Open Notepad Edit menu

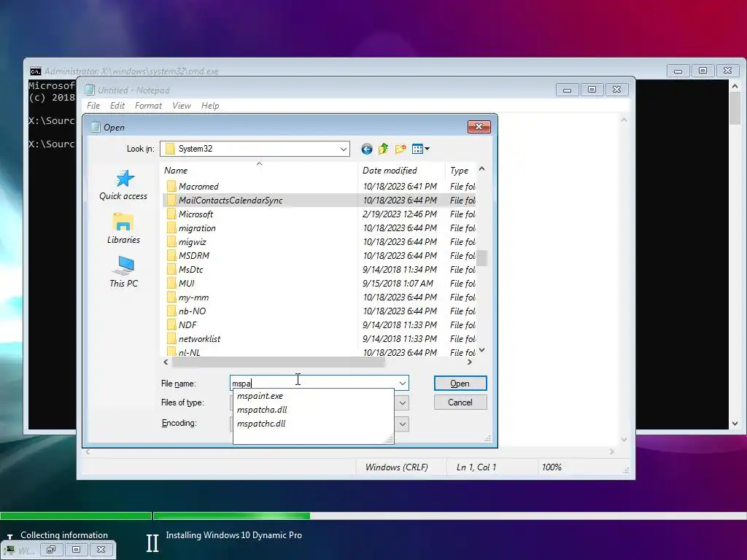(x=117, y=106)
